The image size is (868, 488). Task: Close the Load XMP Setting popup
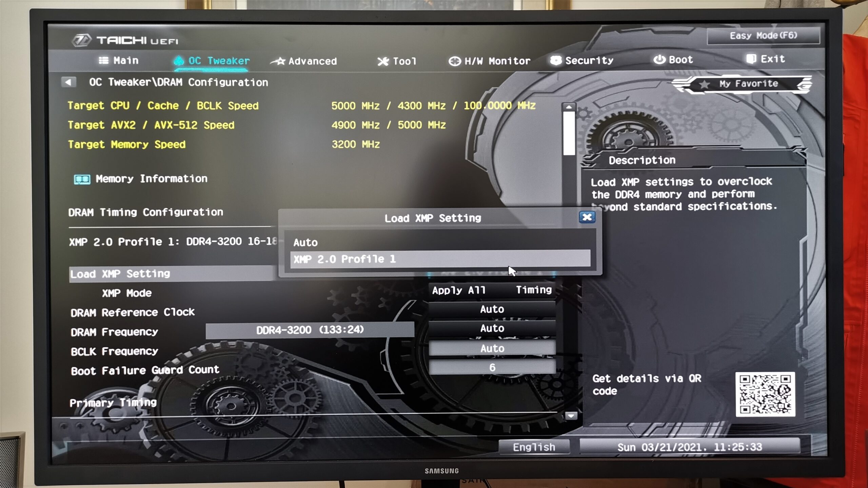(587, 217)
